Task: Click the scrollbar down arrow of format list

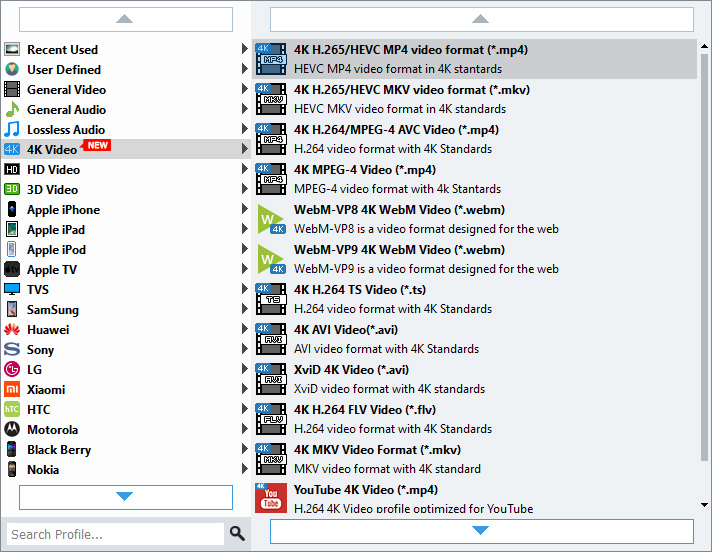Action: [704, 504]
